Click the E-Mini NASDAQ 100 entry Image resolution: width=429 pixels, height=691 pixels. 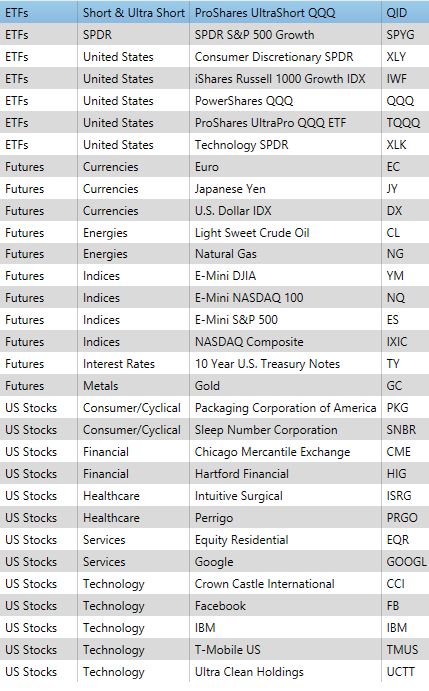[249, 297]
